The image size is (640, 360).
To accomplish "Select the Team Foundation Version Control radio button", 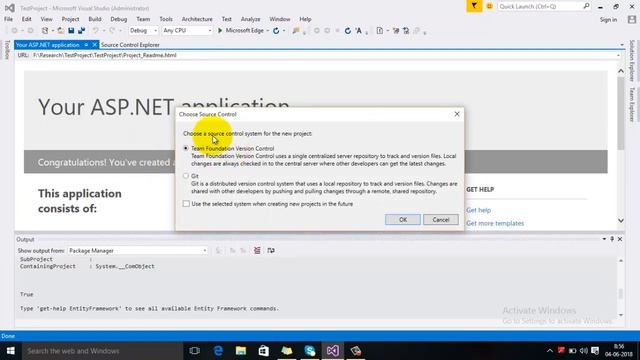I will pos(186,148).
